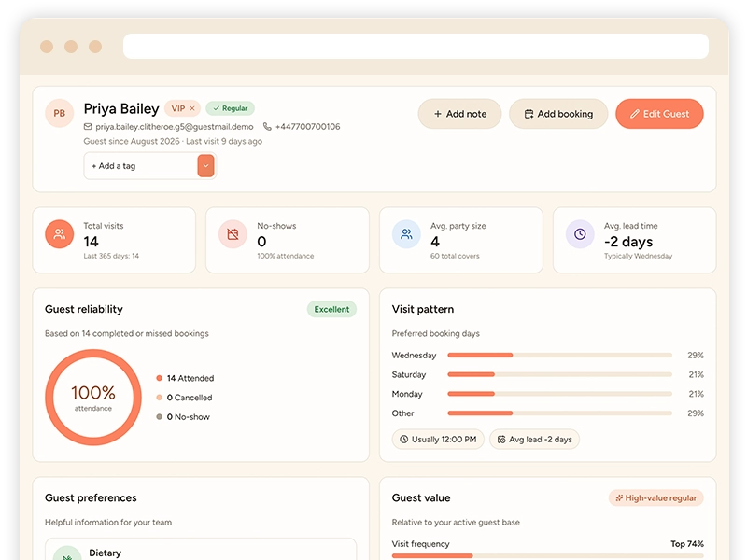Click the 100% attendance donut chart

[x=93, y=398]
